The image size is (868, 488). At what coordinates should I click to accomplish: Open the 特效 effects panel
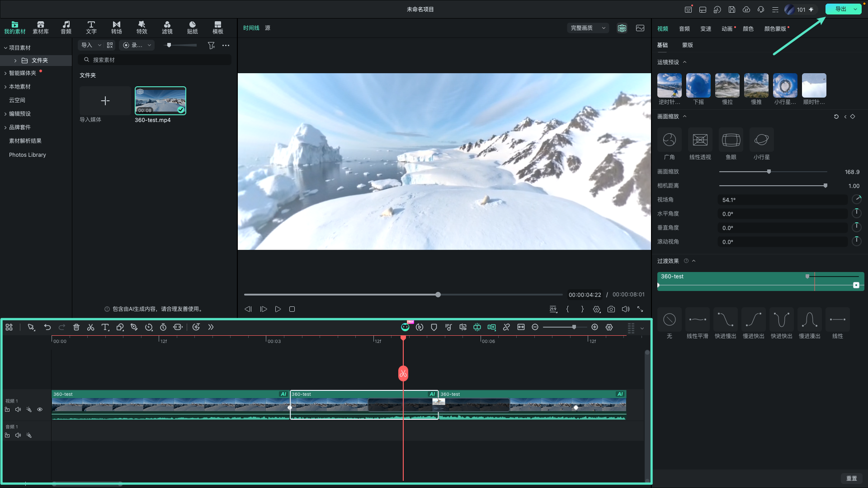(142, 28)
